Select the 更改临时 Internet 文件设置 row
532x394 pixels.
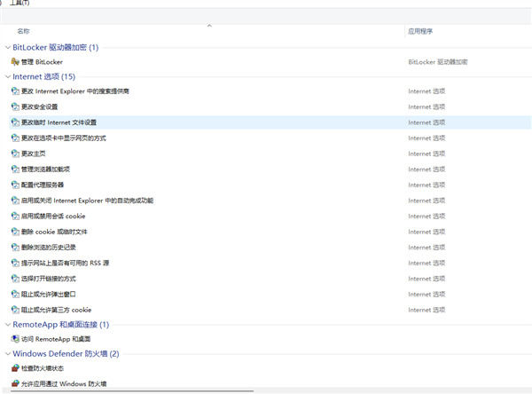pyautogui.click(x=270, y=122)
